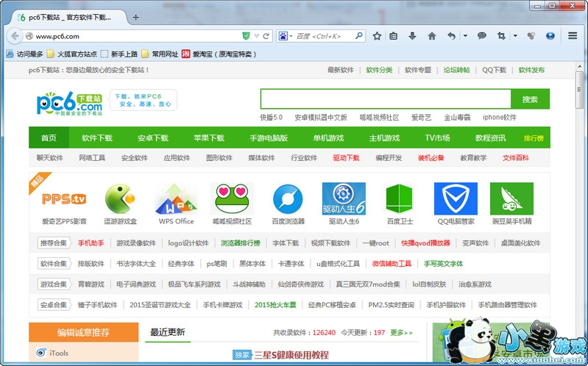Click the screenshot crop icon
The width and height of the screenshot is (588, 366).
point(501,36)
